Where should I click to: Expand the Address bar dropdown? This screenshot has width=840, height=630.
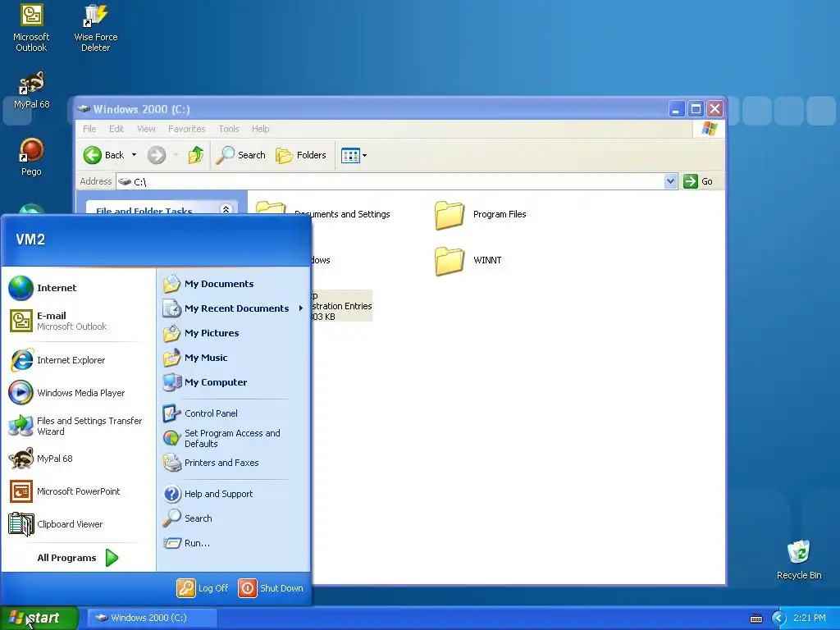point(670,181)
